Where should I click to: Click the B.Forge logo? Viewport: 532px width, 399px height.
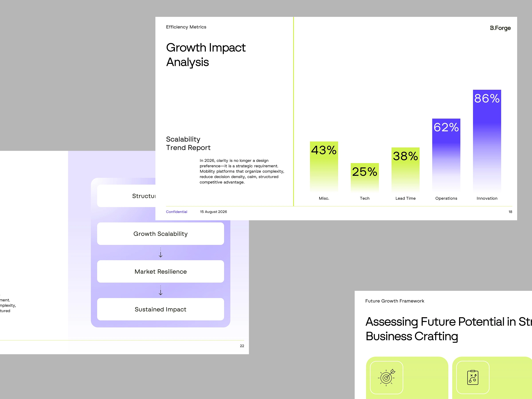500,28
